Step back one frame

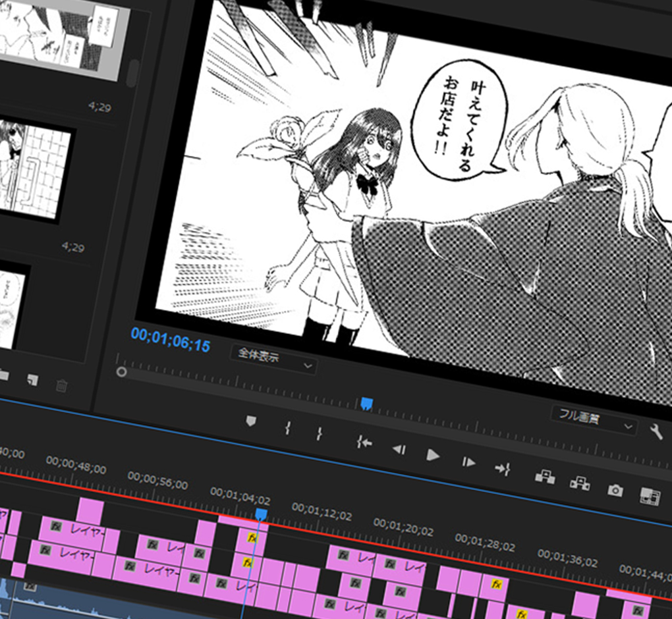399,449
